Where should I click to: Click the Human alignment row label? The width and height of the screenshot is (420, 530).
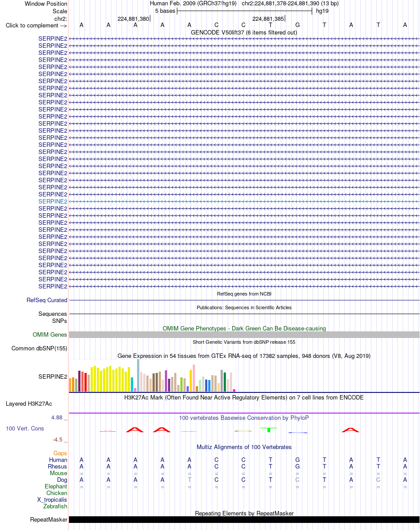pos(58,460)
